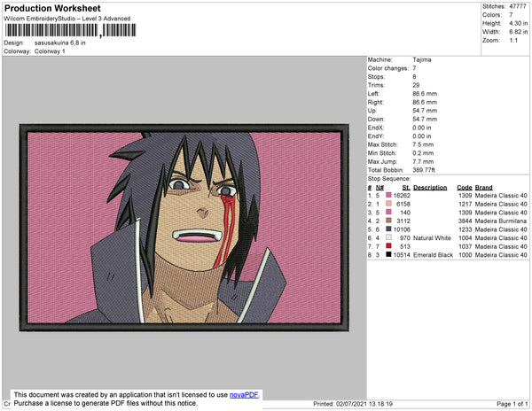This screenshot has width=532, height=411.
Task: Click 'Natural White' description
Action: (432, 238)
